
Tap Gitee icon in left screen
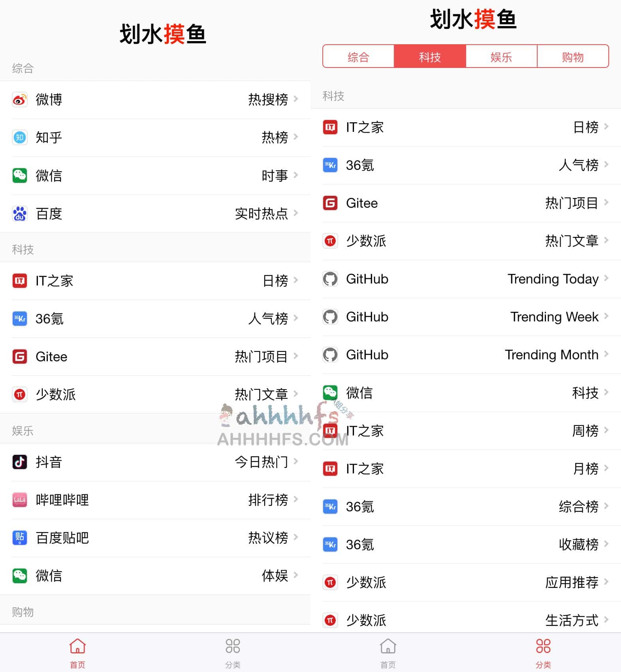tap(20, 357)
